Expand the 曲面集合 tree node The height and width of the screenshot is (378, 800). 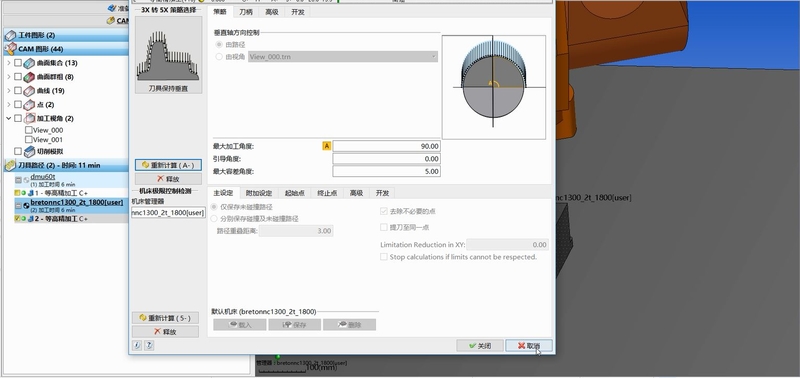pos(9,63)
